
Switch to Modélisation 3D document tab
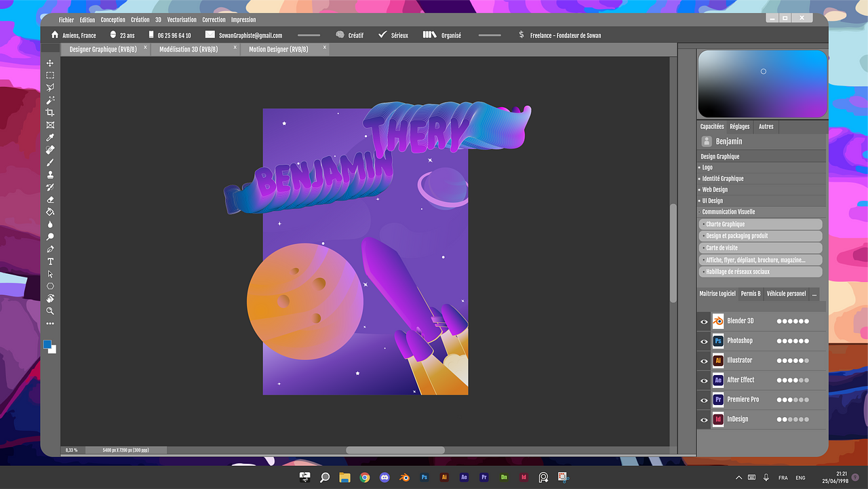point(196,49)
